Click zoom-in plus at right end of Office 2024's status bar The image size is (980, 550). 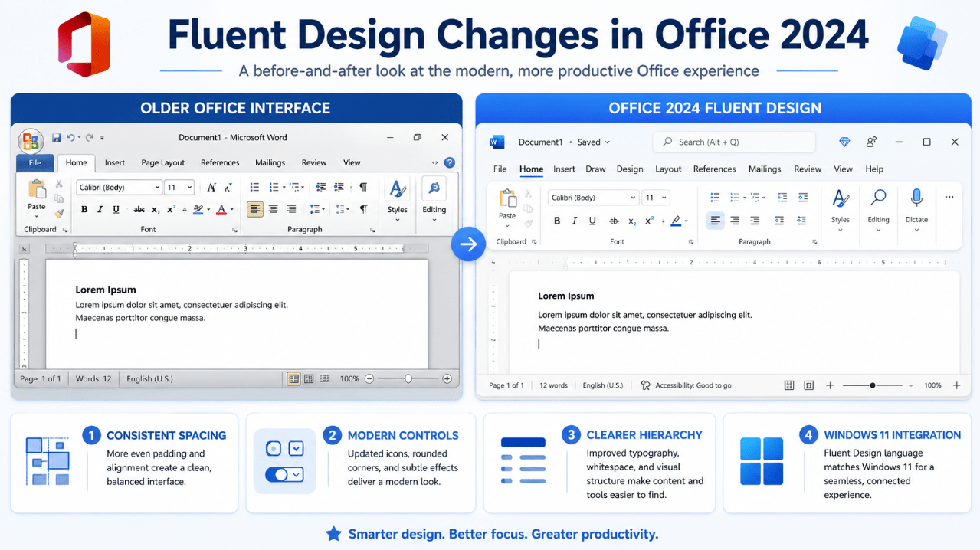[x=956, y=385]
